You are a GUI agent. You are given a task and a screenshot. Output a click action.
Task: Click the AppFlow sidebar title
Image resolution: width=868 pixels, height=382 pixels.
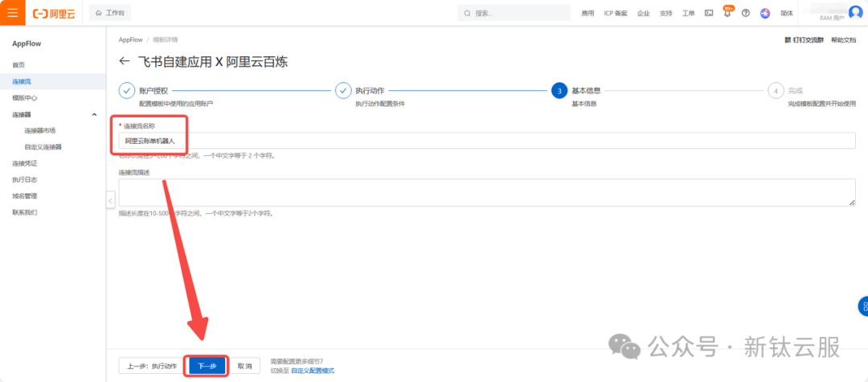point(27,43)
